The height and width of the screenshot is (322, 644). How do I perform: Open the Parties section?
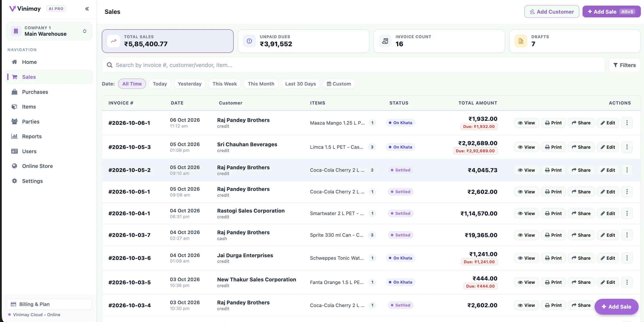point(49,121)
